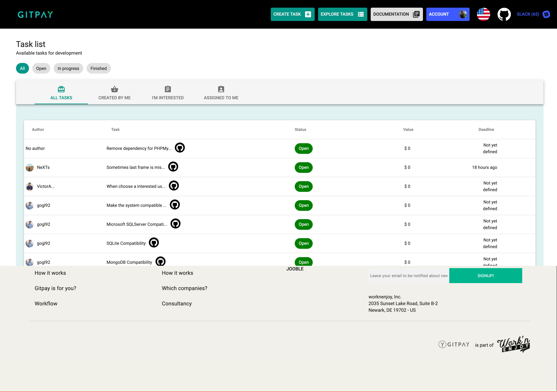Image resolution: width=557 pixels, height=392 pixels.
Task: Open Workflow footer link
Action: tap(46, 303)
